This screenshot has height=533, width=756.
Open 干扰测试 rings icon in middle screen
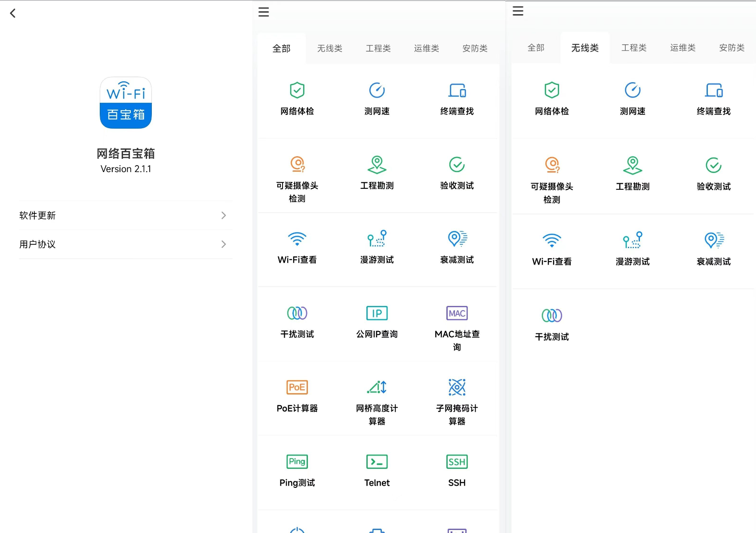[x=297, y=313]
